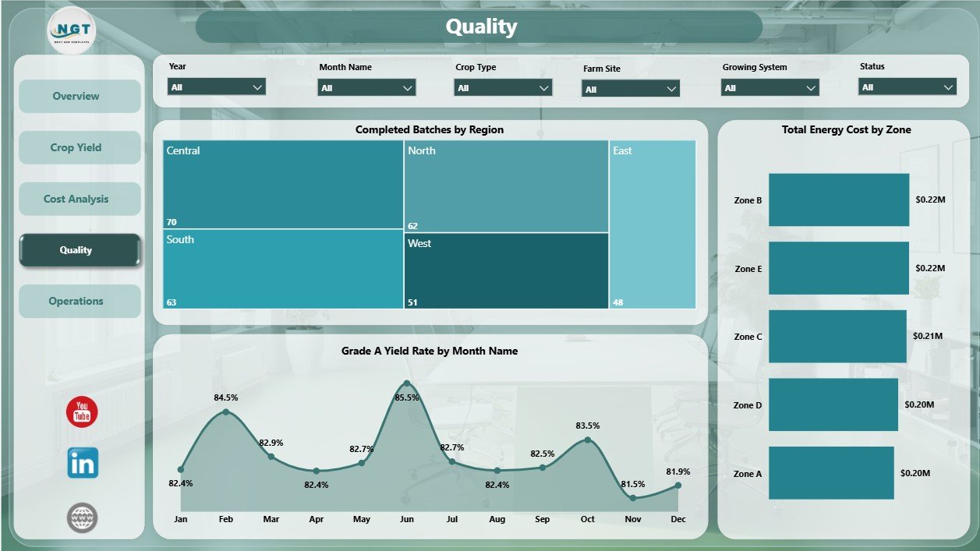Click the Jul data point on line chart

tap(452, 461)
